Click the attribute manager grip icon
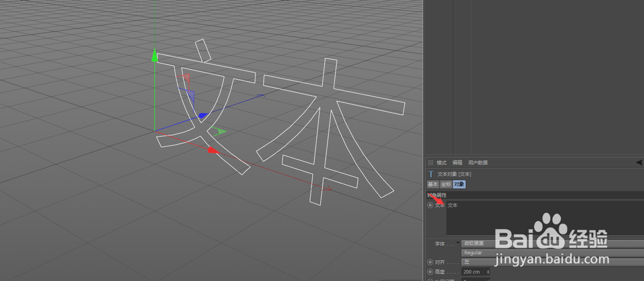Viewport: 644px width, 281px height. click(430, 163)
